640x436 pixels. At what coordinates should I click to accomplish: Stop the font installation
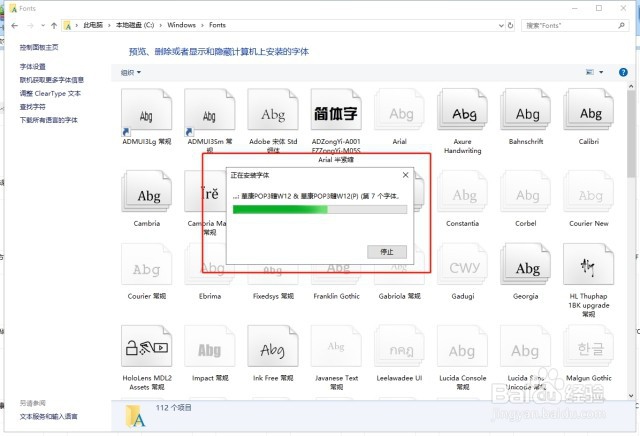click(x=387, y=252)
